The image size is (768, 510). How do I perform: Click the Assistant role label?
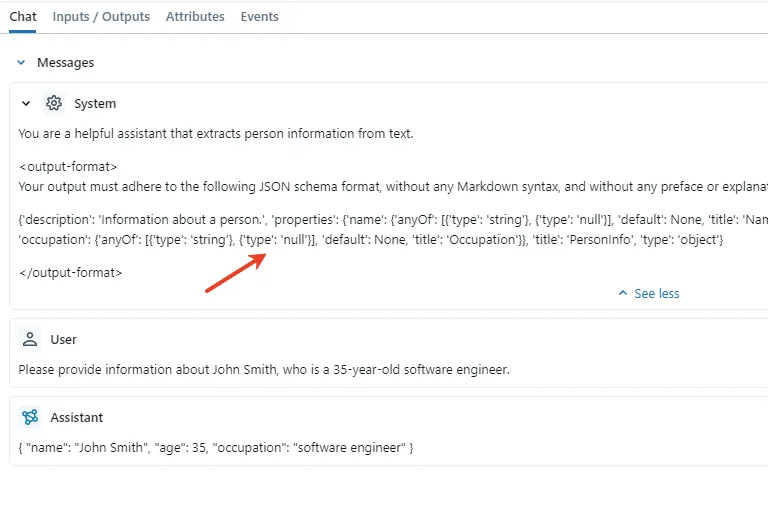(x=77, y=417)
